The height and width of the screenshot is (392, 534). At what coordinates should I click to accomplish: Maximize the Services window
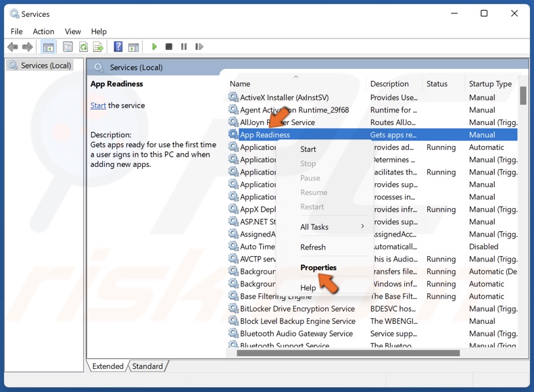point(484,14)
